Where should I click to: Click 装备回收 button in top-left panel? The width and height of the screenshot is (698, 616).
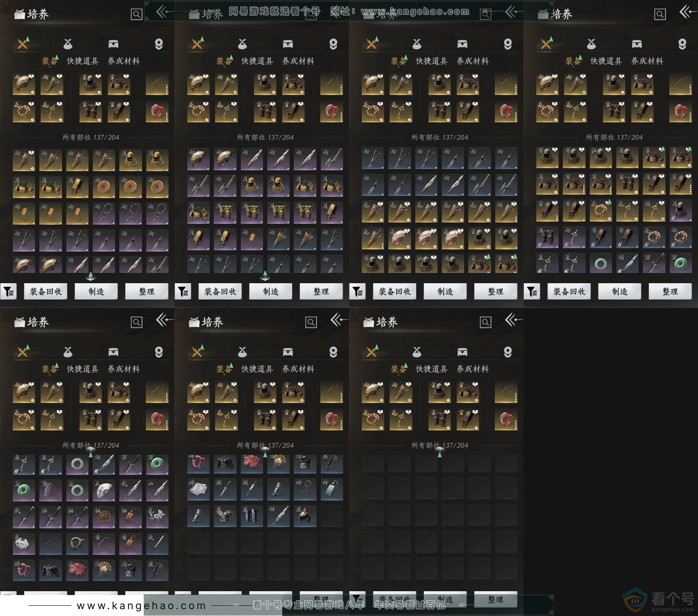pos(46,291)
